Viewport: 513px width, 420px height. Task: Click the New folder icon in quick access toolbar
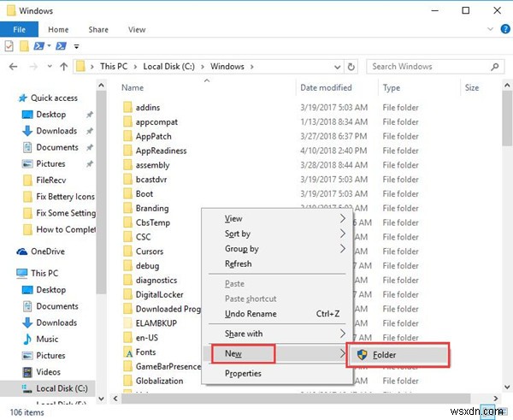pos(24,46)
